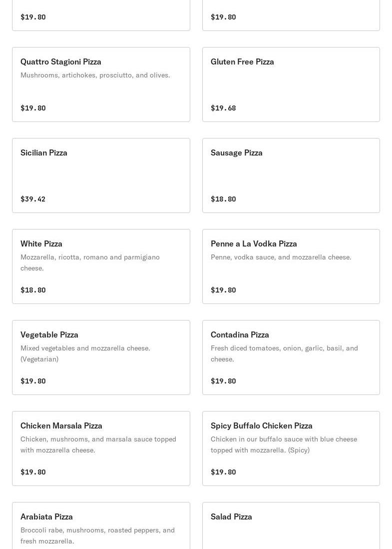Click Chicken Marsala Pizza's $19.80 price
The image size is (392, 549).
33,472
